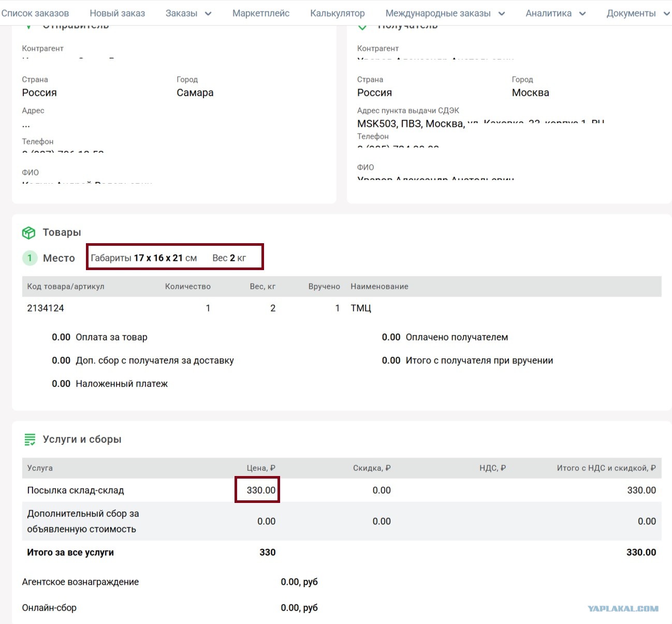Expand the Аналитика dropdown menu
Image resolution: width=672 pixels, height=624 pixels.
556,13
